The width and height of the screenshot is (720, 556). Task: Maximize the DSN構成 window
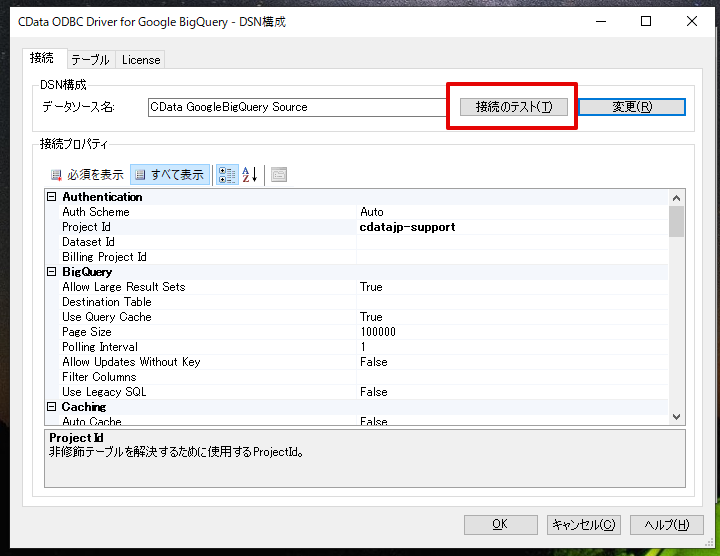tap(646, 21)
